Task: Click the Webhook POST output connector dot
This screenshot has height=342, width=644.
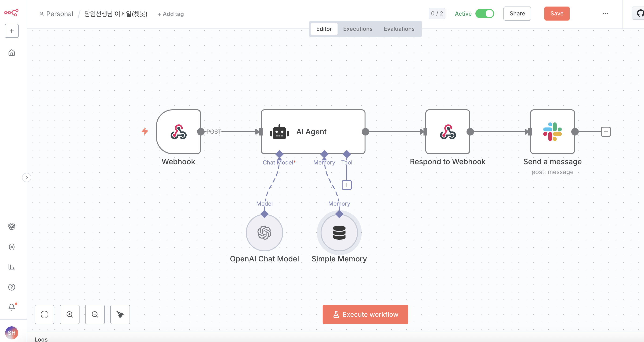Action: click(x=201, y=132)
